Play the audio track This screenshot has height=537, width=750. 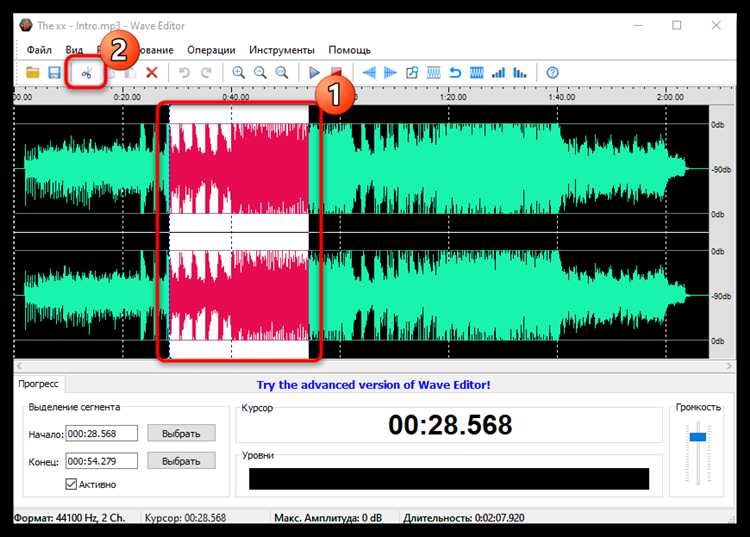[314, 73]
